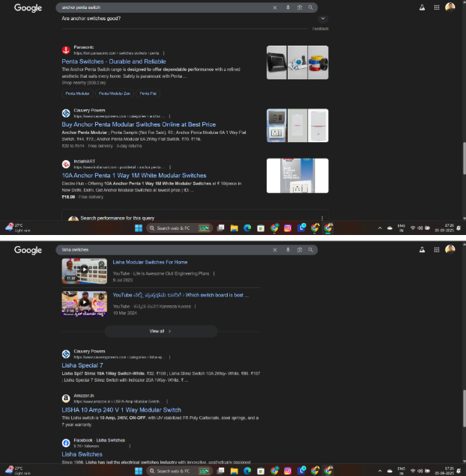Open Search Labs flask in lisha switches window

[423, 250]
